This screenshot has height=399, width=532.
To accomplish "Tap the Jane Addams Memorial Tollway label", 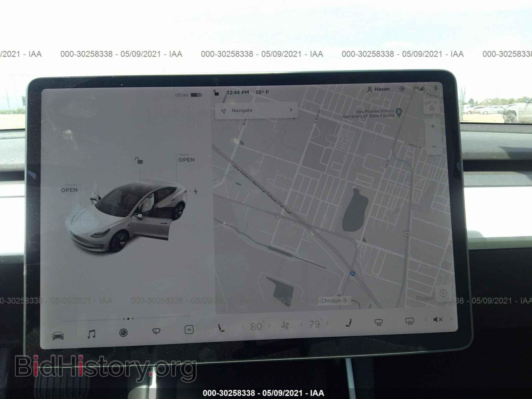I will 262,190.
